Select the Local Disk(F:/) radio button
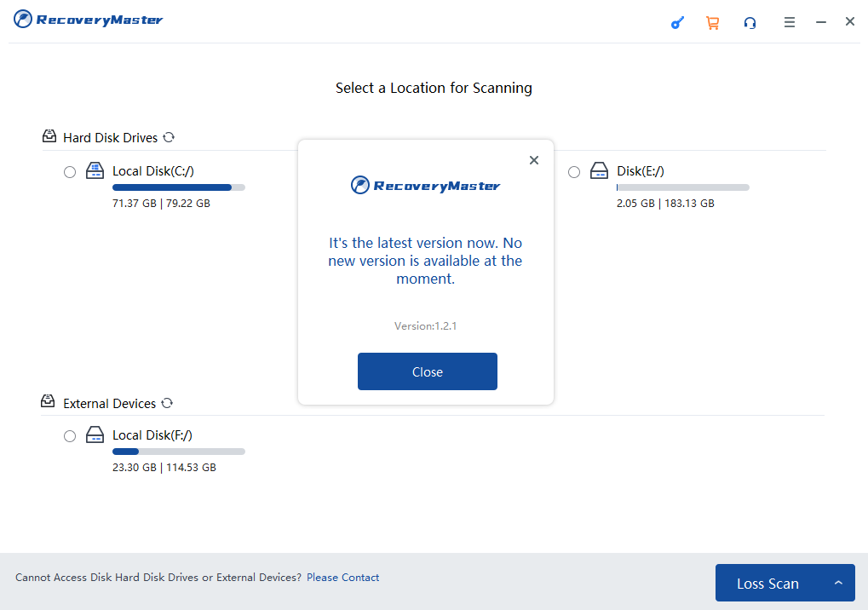This screenshot has width=868, height=610. point(70,436)
